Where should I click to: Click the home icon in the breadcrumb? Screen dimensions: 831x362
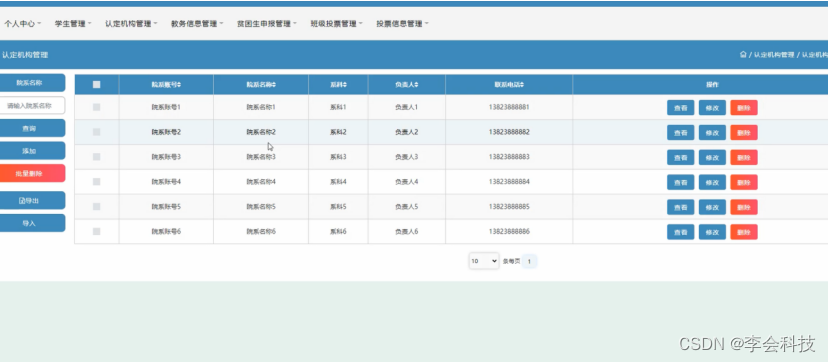point(743,55)
